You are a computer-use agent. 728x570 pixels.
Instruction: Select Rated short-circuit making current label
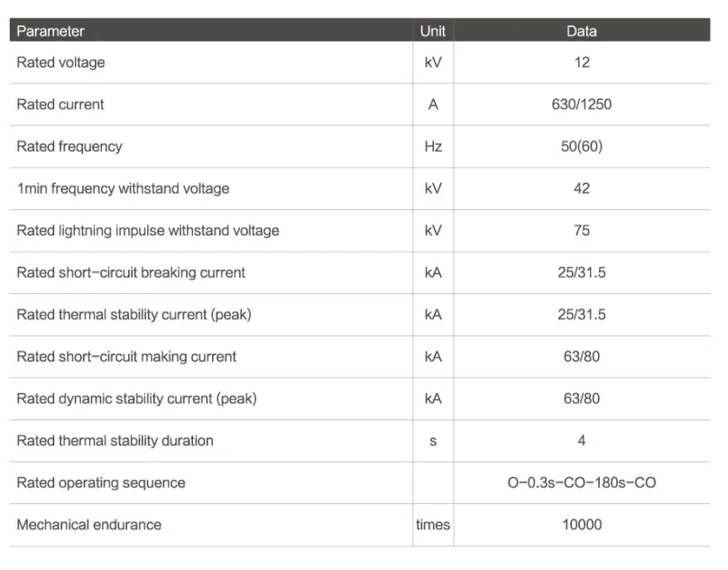click(126, 356)
